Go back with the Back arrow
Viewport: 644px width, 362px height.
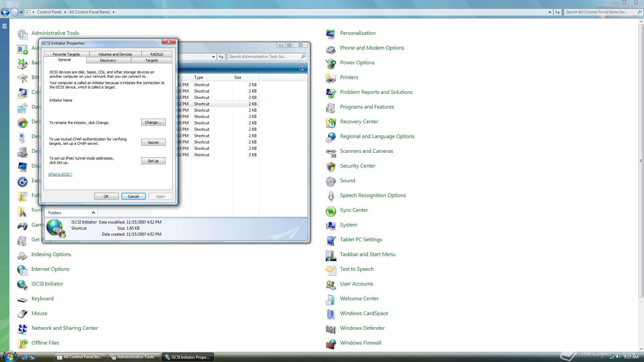[x=5, y=12]
